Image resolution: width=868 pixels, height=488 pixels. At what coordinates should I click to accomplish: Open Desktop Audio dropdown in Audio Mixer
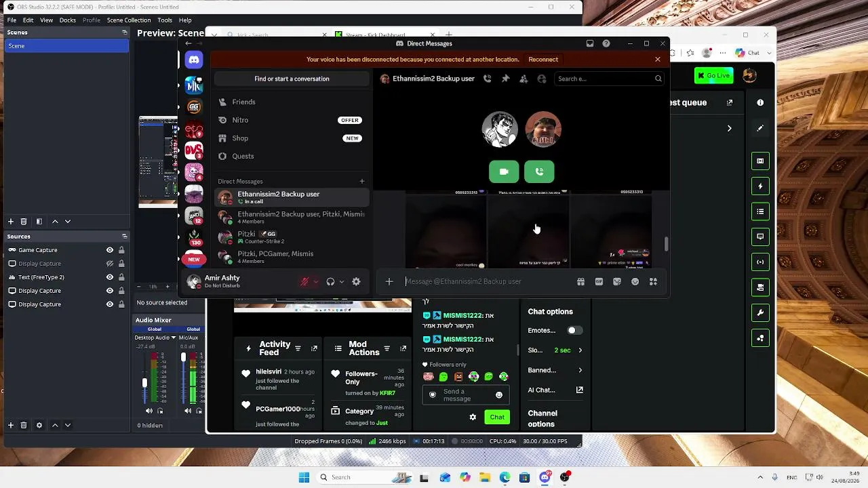[x=174, y=338]
